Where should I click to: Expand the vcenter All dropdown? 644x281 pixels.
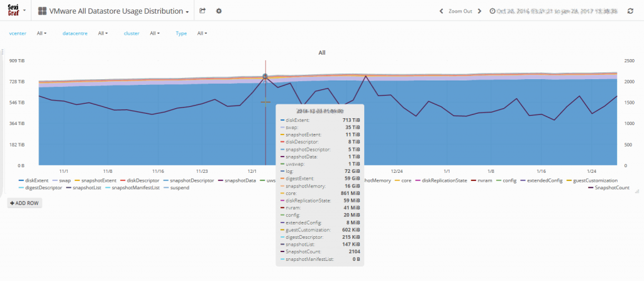(42, 33)
